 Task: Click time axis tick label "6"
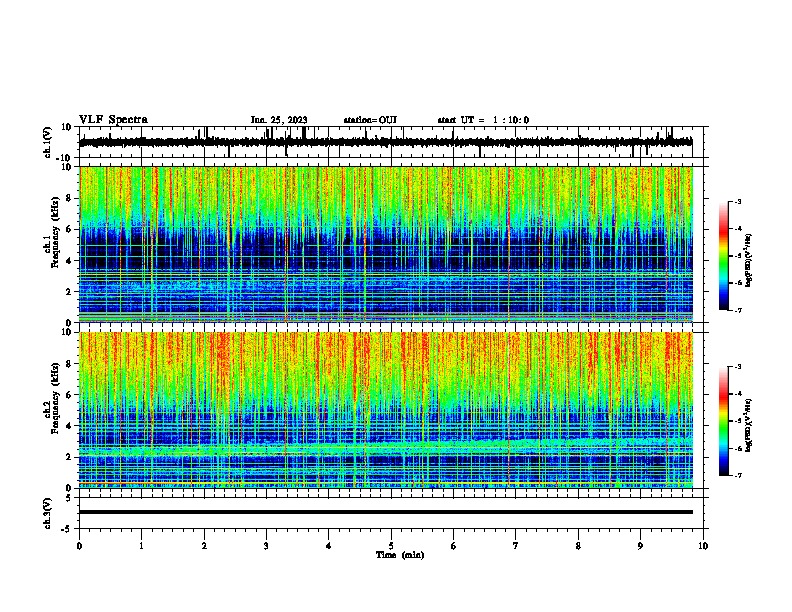pyautogui.click(x=454, y=546)
